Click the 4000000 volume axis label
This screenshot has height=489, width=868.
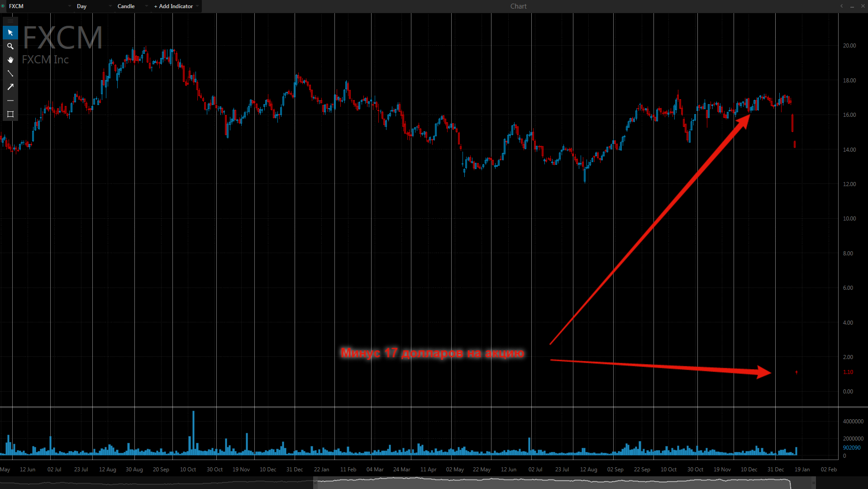853,422
